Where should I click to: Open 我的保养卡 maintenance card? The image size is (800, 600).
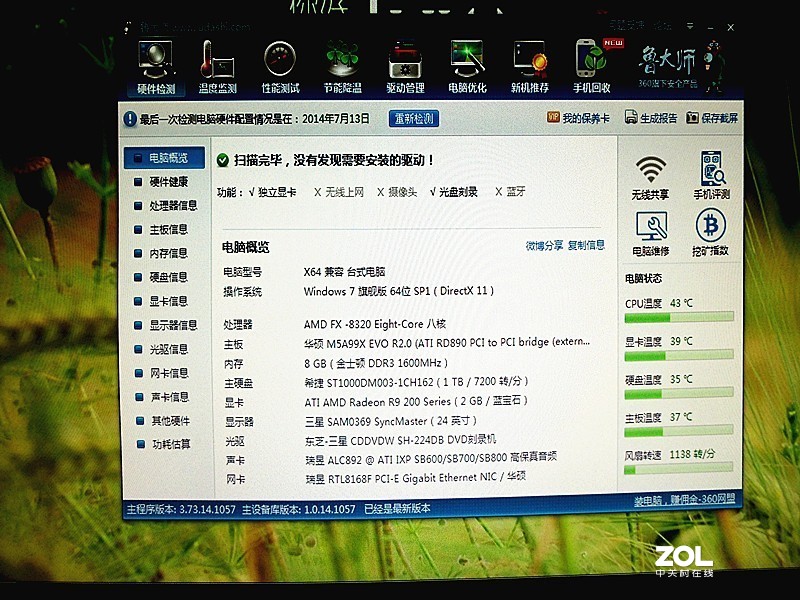pos(578,118)
